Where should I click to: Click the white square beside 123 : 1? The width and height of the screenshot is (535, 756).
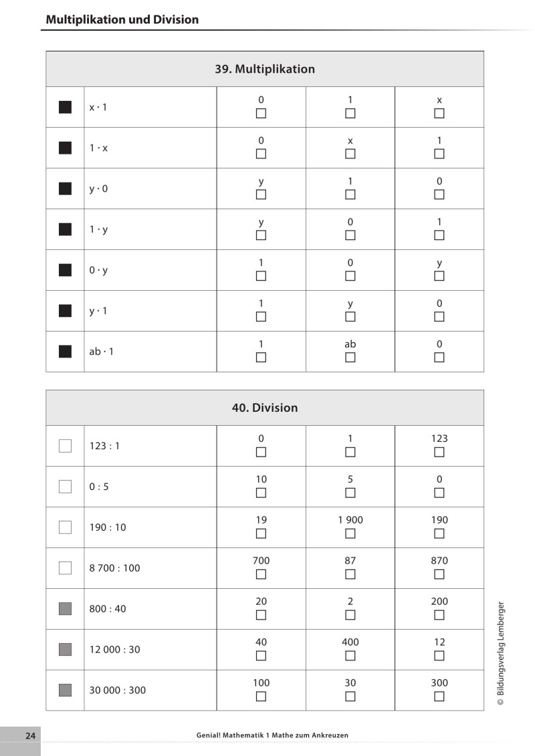[65, 446]
